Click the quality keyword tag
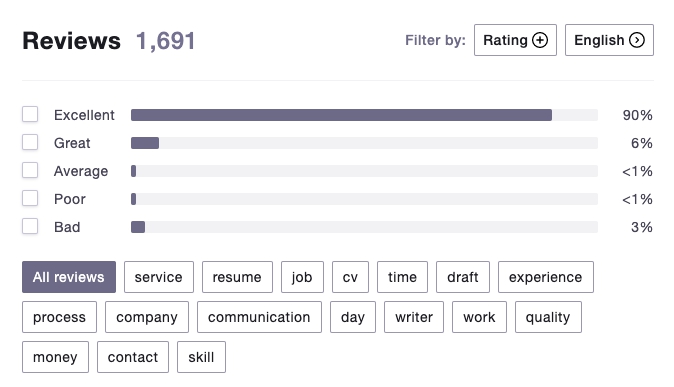 tap(548, 317)
